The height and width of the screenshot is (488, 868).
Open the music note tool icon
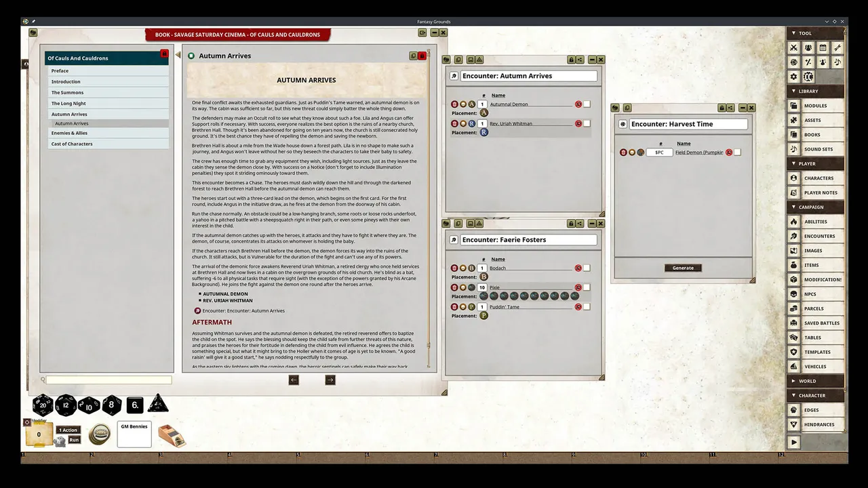point(837,62)
